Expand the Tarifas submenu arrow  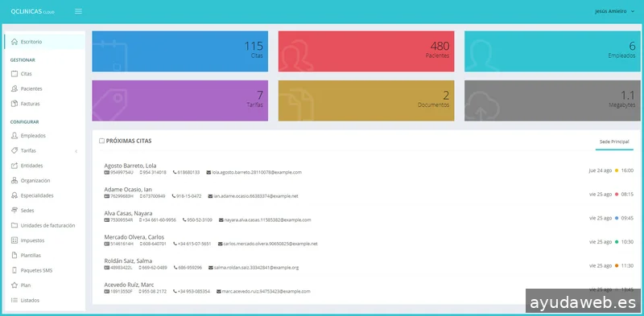pyautogui.click(x=76, y=151)
